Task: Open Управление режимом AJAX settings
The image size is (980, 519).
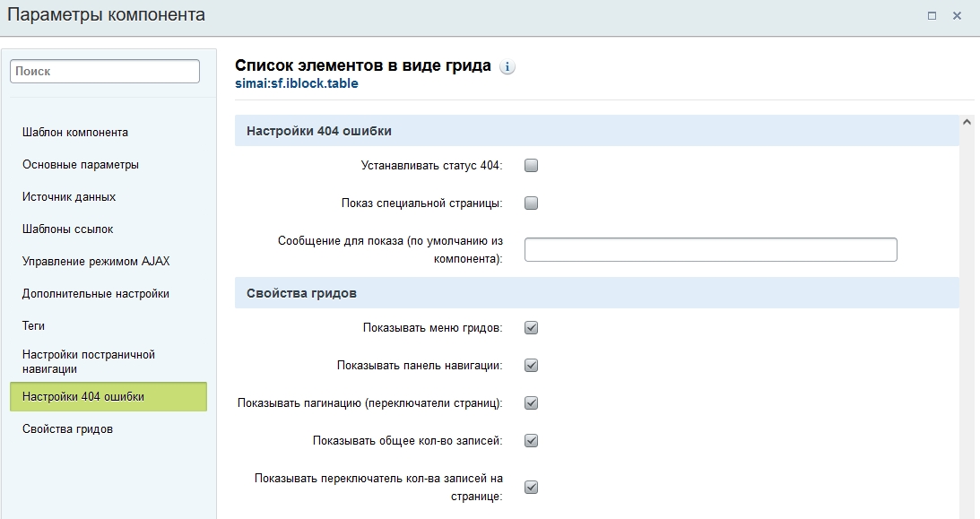Action: pos(96,262)
